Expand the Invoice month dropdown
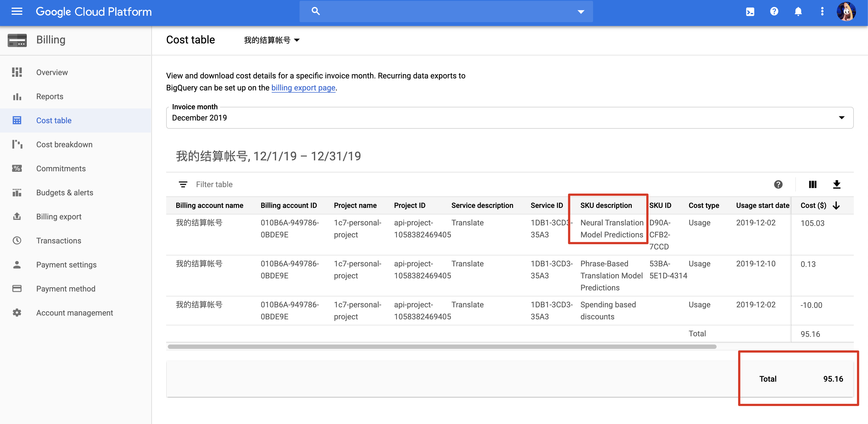The image size is (868, 424). point(841,118)
